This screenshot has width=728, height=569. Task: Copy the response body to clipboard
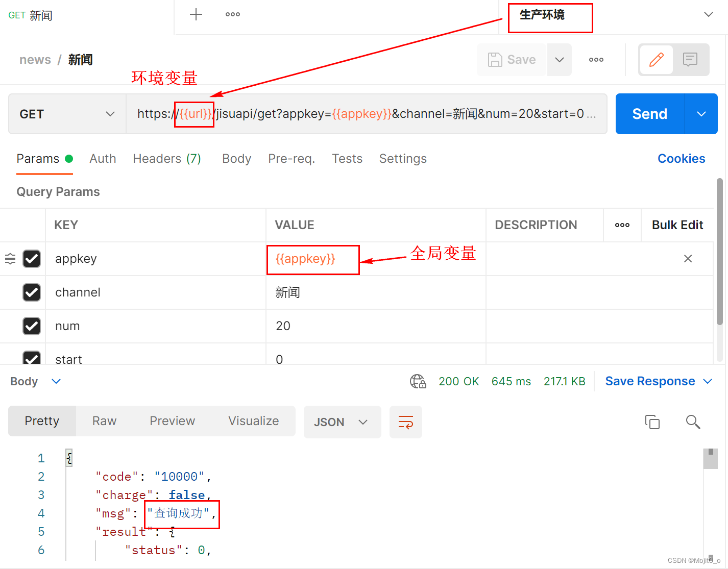652,422
